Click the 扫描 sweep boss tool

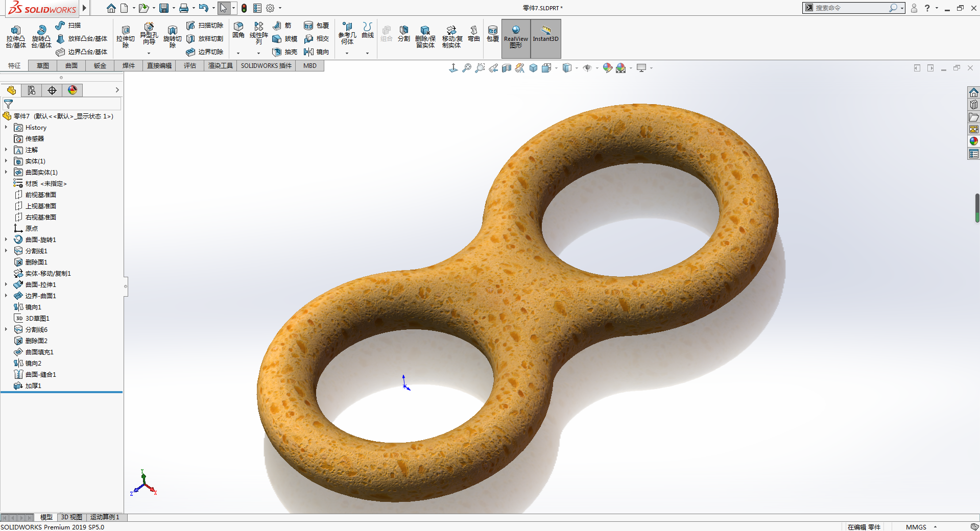click(x=68, y=26)
